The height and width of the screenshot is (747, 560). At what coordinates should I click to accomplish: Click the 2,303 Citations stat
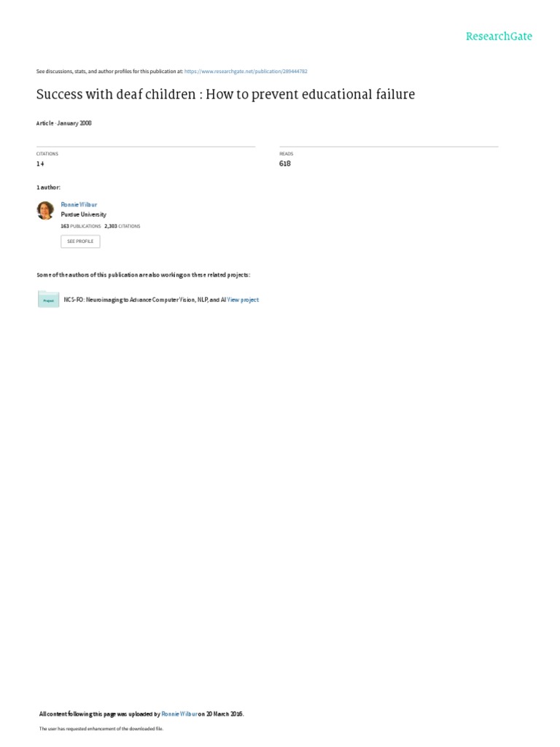[122, 226]
